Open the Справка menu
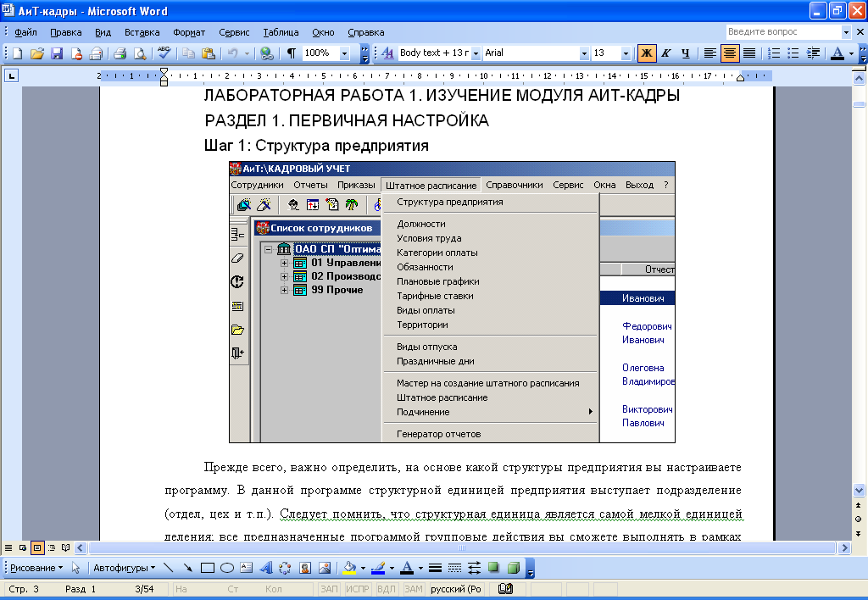Screen dimensions: 868x600 [x=366, y=32]
